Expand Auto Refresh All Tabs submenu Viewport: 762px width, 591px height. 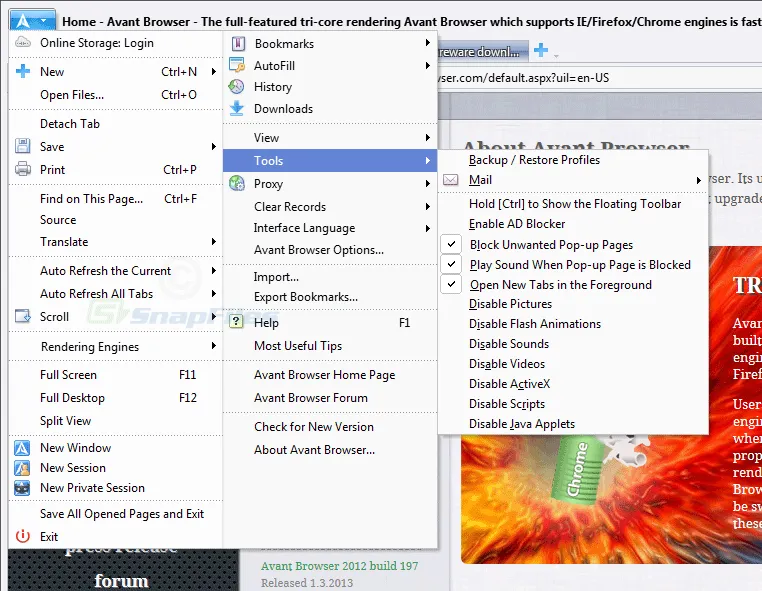(x=213, y=293)
